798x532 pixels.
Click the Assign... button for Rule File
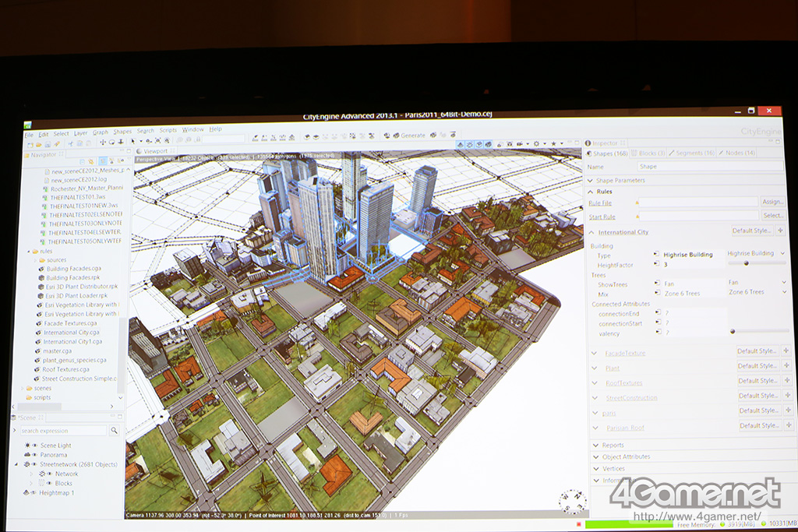[772, 202]
